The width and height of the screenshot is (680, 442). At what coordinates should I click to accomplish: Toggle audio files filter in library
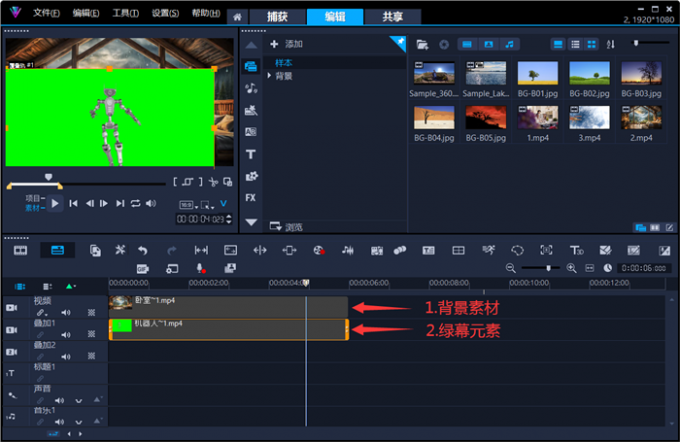pos(510,44)
